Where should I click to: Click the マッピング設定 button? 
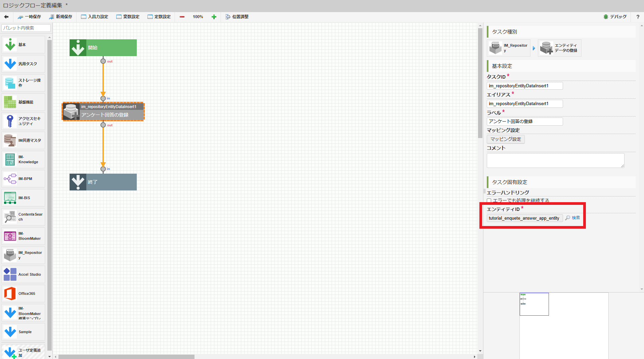click(505, 139)
